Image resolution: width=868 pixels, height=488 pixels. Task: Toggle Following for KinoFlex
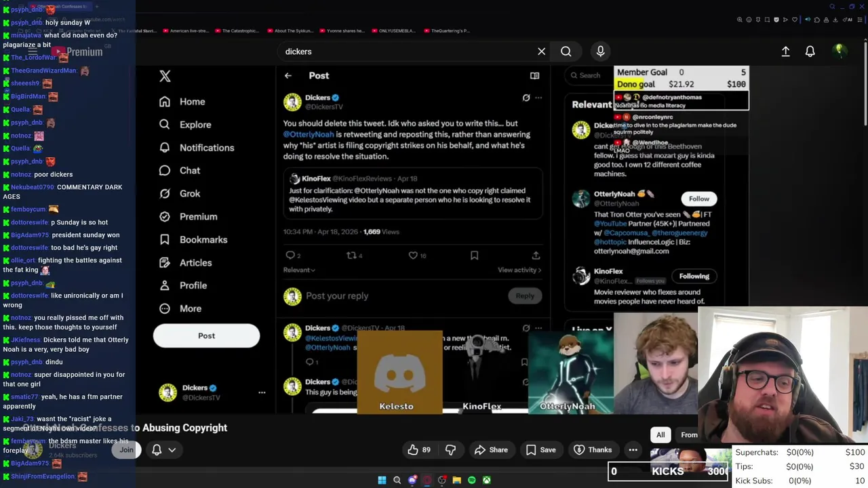(694, 276)
